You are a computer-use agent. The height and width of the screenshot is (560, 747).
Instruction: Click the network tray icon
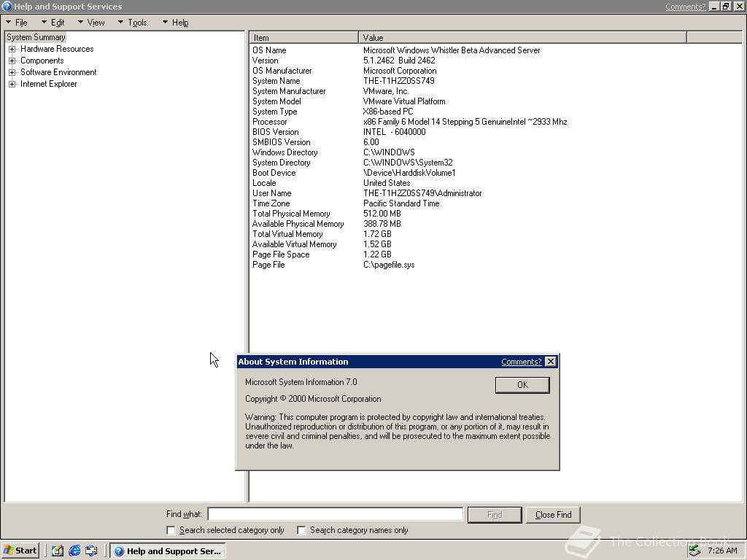(x=694, y=551)
